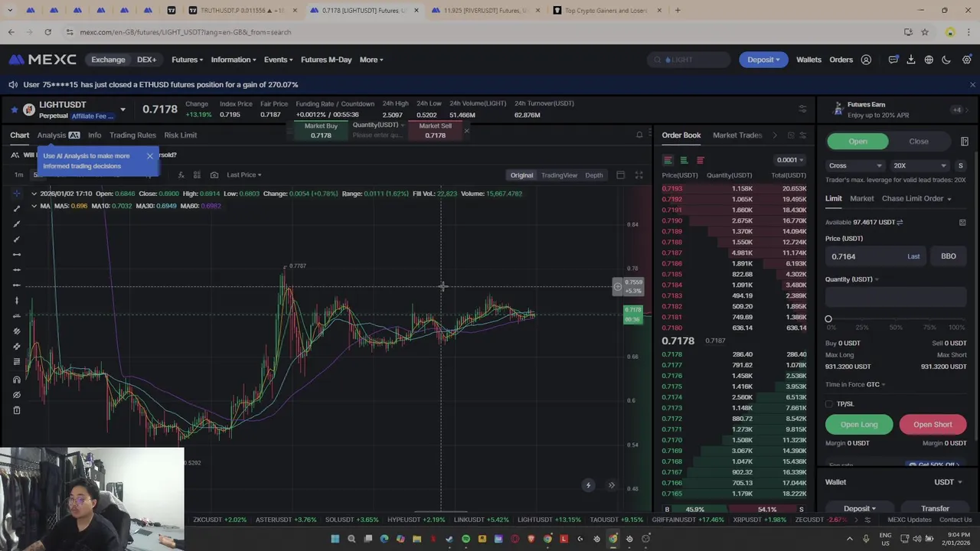The height and width of the screenshot is (551, 980).
Task: Switch to Close position toggle
Action: coord(918,142)
